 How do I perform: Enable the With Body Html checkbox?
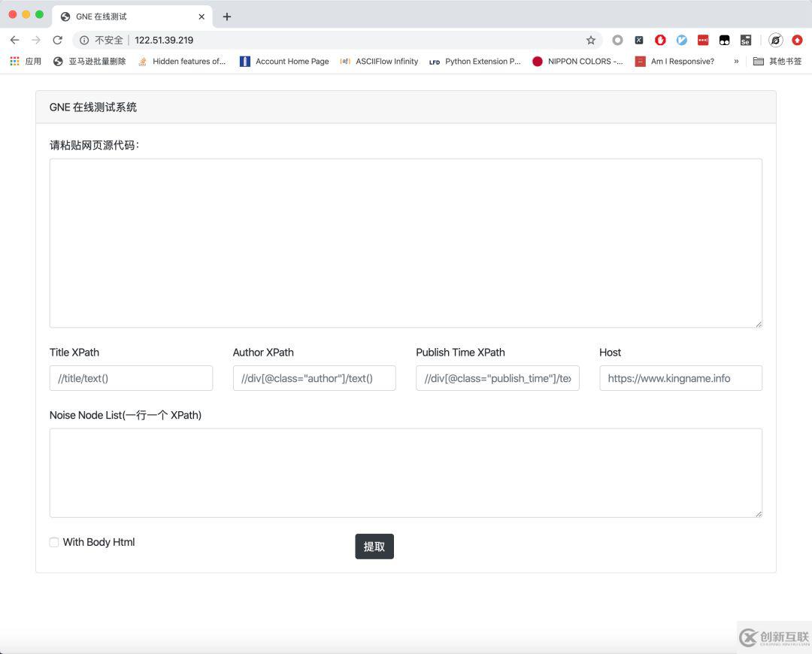54,542
